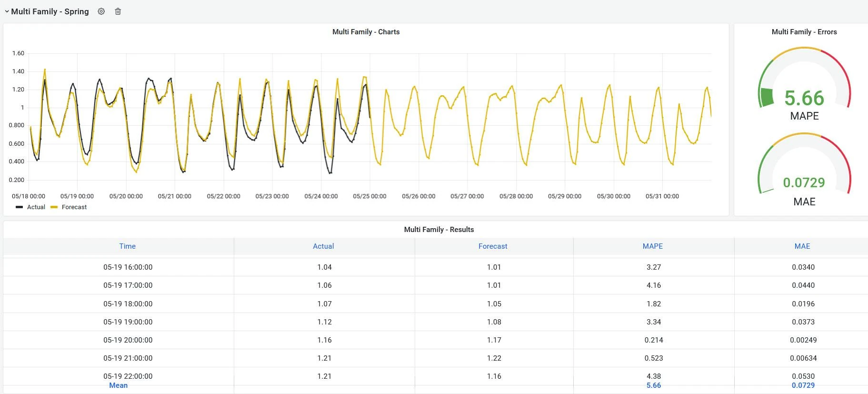Screen dimensions: 868x394
Task: Click MAE value 0.0530 in the table
Action: click(803, 376)
